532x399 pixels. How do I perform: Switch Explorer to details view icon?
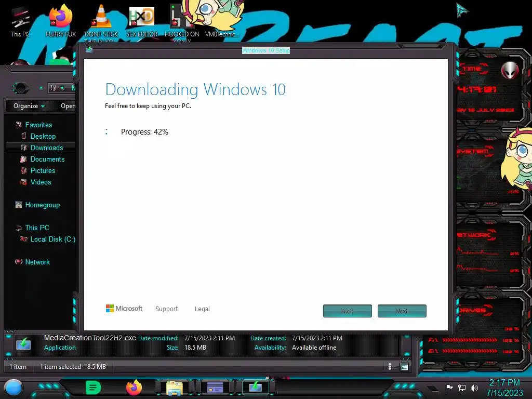[390, 366]
